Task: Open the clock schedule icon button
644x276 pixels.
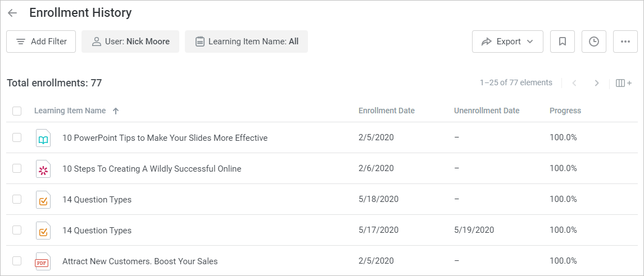Action: (594, 42)
